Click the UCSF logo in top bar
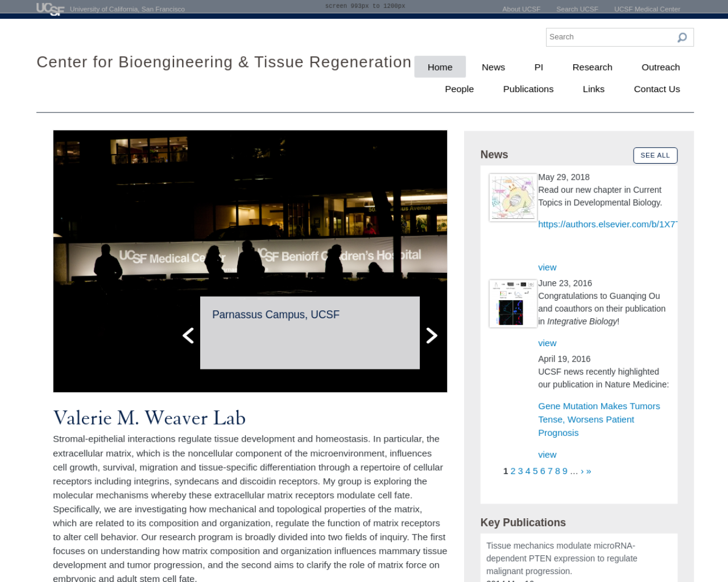Screen dimensions: 728x582 [x=50, y=9]
